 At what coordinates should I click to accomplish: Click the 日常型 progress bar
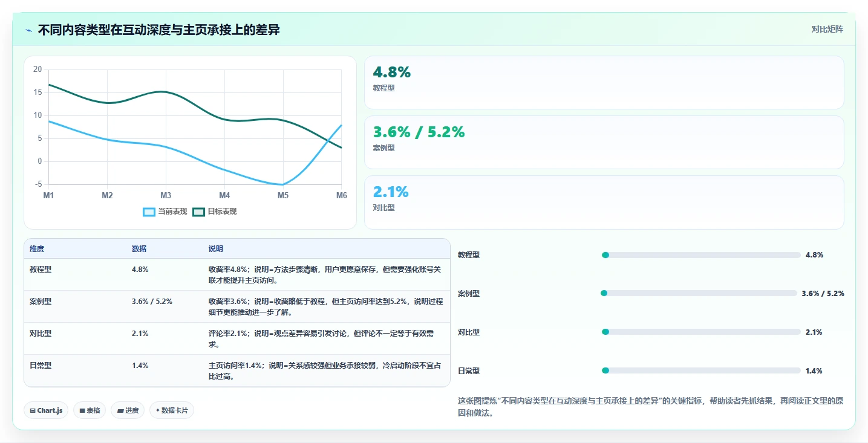(701, 371)
